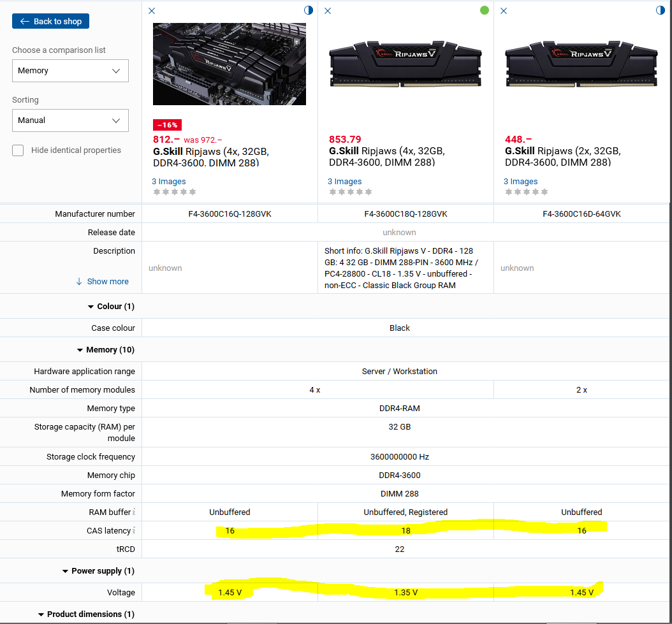The height and width of the screenshot is (624, 672).
Task: Enable Hide identical properties checkbox
Action: (18, 150)
